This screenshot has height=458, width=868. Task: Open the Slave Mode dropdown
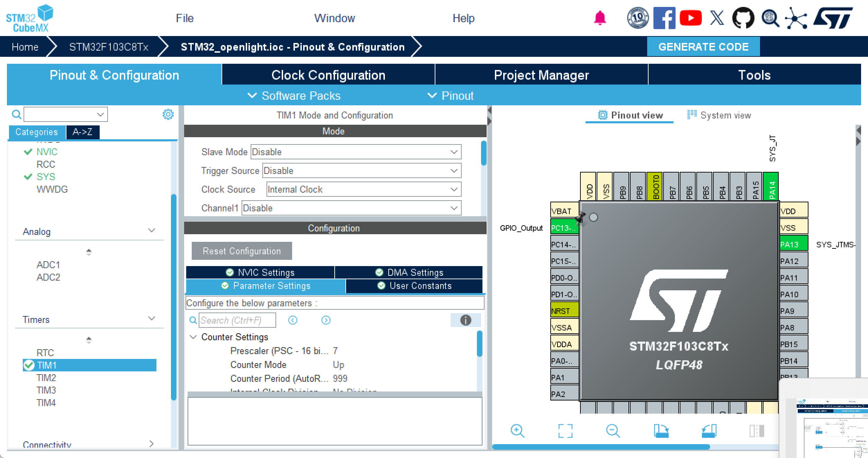click(x=356, y=152)
